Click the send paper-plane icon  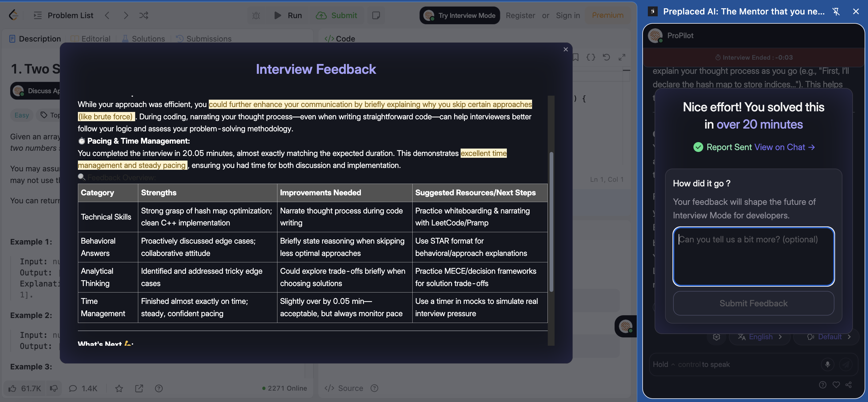pyautogui.click(x=846, y=364)
